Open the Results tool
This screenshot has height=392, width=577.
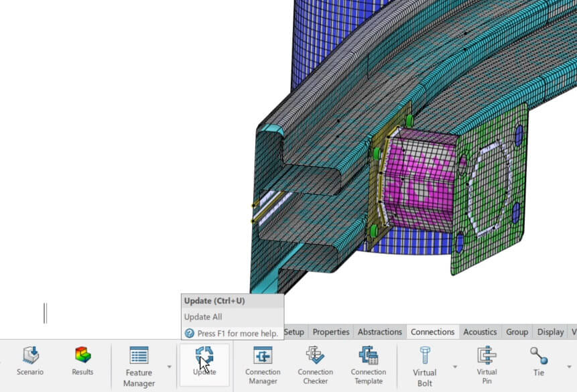82,361
